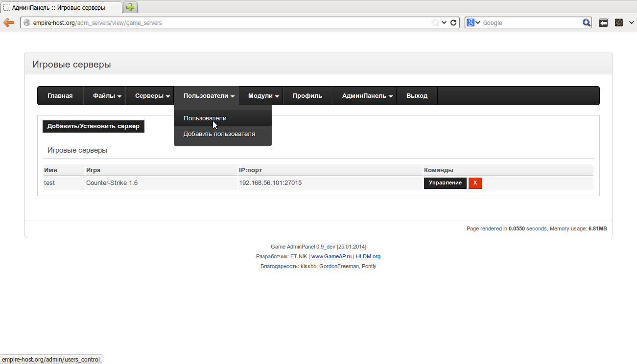Go to the Профиль menu item
This screenshot has width=637, height=364.
pos(307,96)
